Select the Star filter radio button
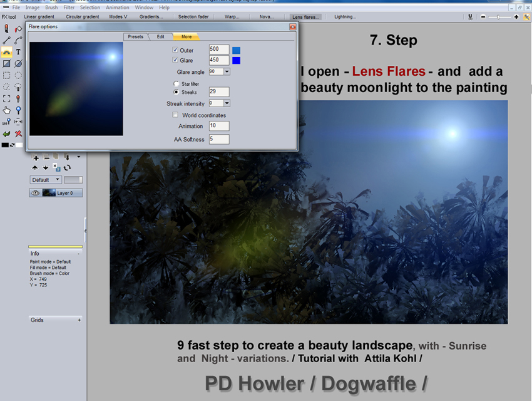 176,83
